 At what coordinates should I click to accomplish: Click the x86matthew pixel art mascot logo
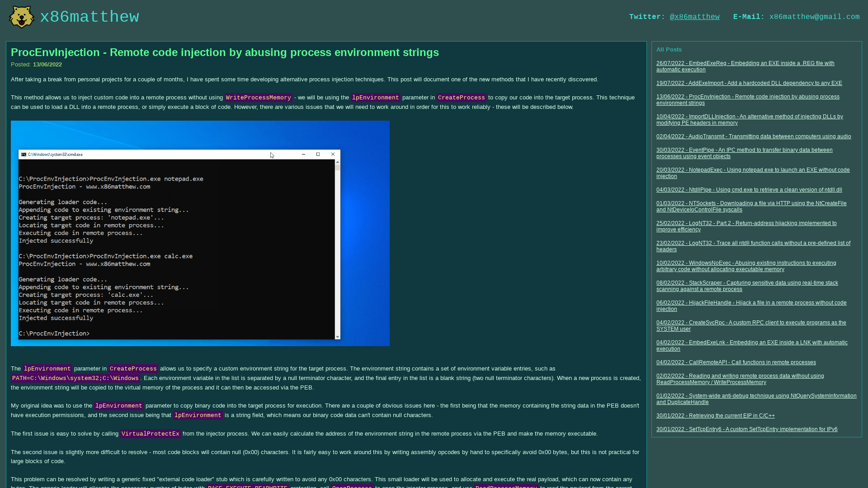21,17
